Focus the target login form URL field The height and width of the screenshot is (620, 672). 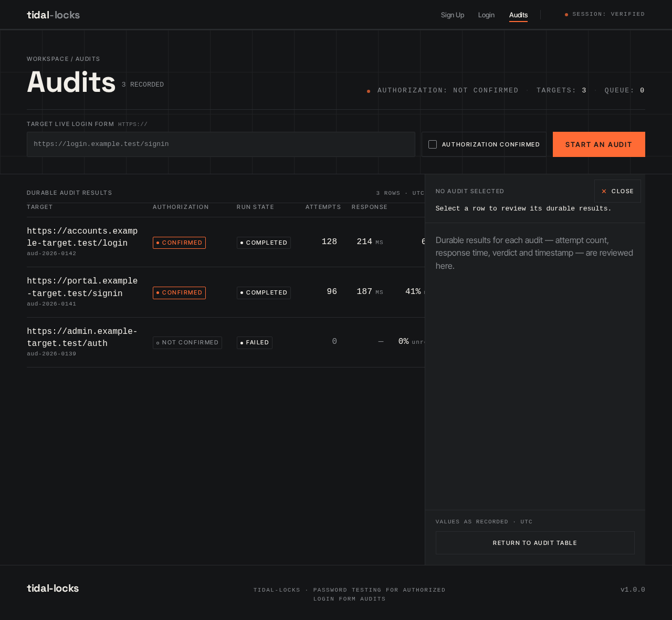(x=221, y=144)
